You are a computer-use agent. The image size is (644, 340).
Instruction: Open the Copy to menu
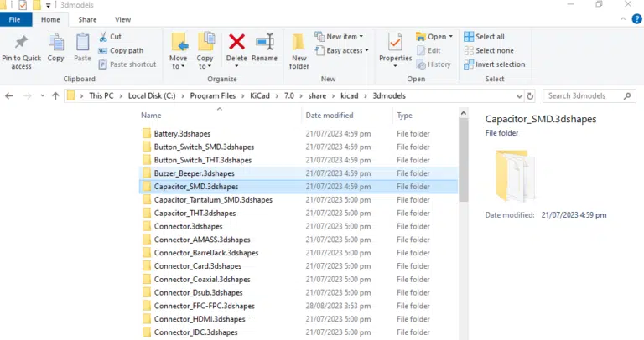[205, 51]
